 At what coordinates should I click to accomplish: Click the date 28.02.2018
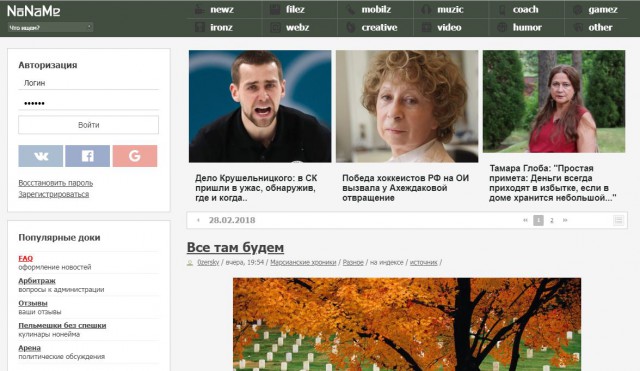(232, 220)
